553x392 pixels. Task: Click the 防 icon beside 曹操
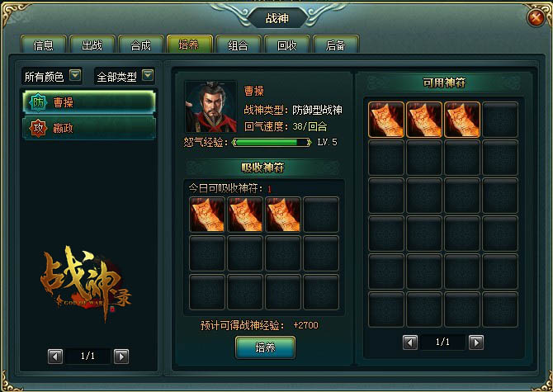[x=38, y=102]
